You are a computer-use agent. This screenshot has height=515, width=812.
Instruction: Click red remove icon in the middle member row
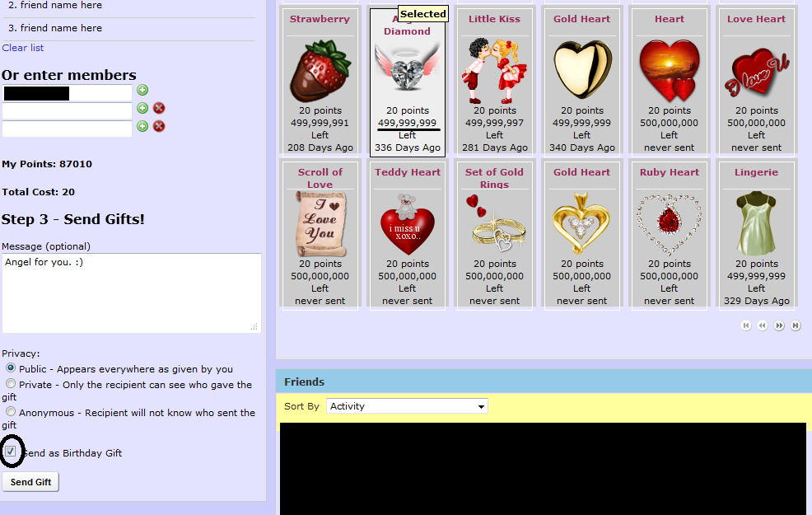pos(159,108)
